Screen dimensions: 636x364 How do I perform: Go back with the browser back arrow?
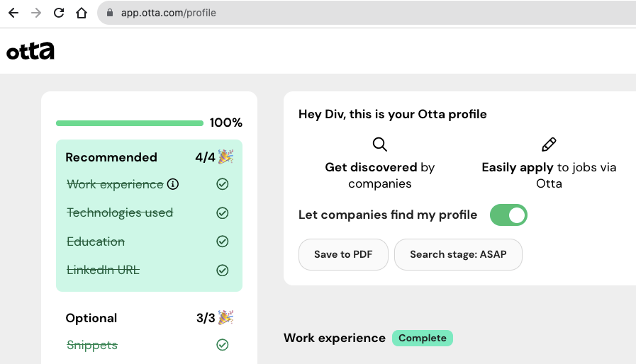pos(13,13)
